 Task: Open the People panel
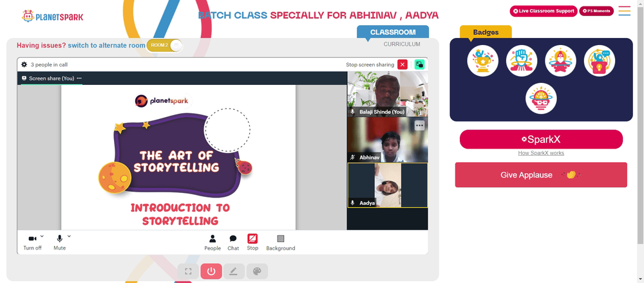(213, 242)
